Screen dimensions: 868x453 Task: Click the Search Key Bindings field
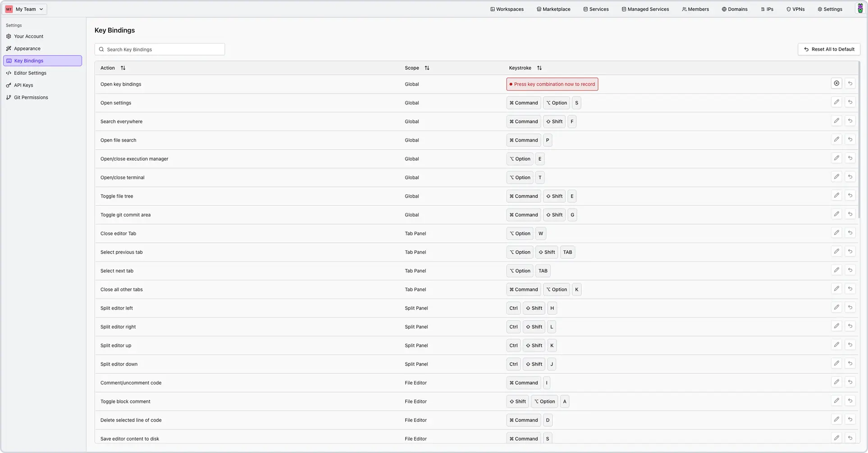coord(160,49)
